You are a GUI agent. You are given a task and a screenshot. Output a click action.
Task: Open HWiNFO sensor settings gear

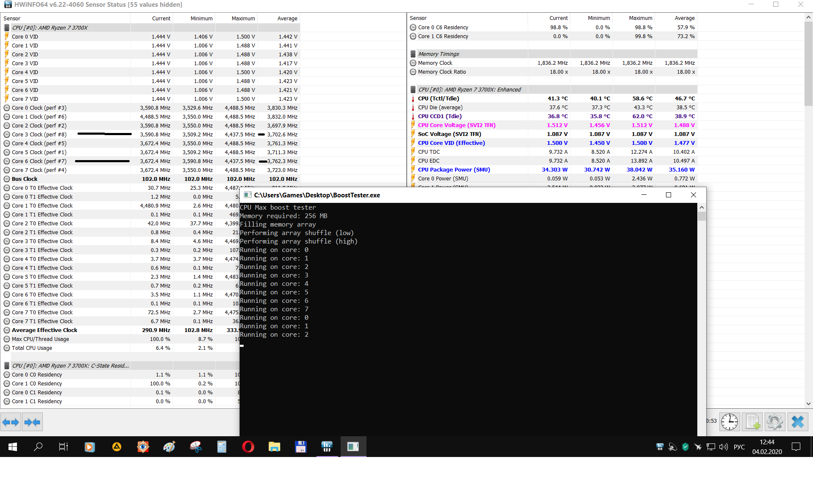[775, 422]
